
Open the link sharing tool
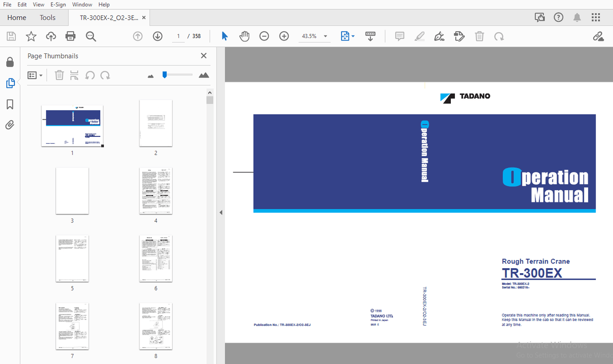(598, 36)
